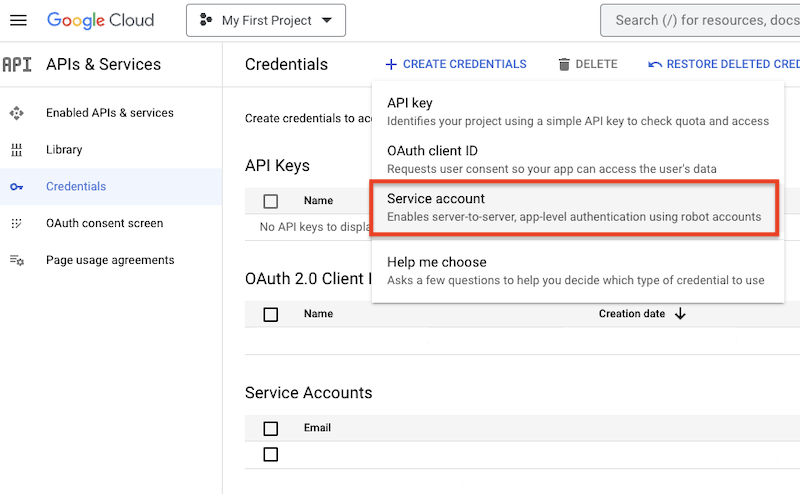Screen dimensions: 800x494
Task: Click the APIs & Services heading
Action: pyautogui.click(x=104, y=64)
